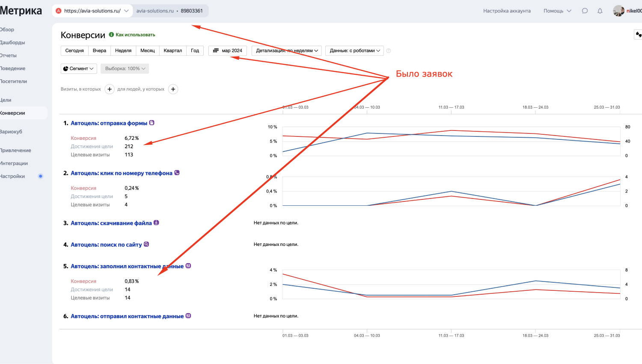The width and height of the screenshot is (642, 364).
Task: Click phone icon next to клик по номеру телефона
Action: click(x=177, y=173)
